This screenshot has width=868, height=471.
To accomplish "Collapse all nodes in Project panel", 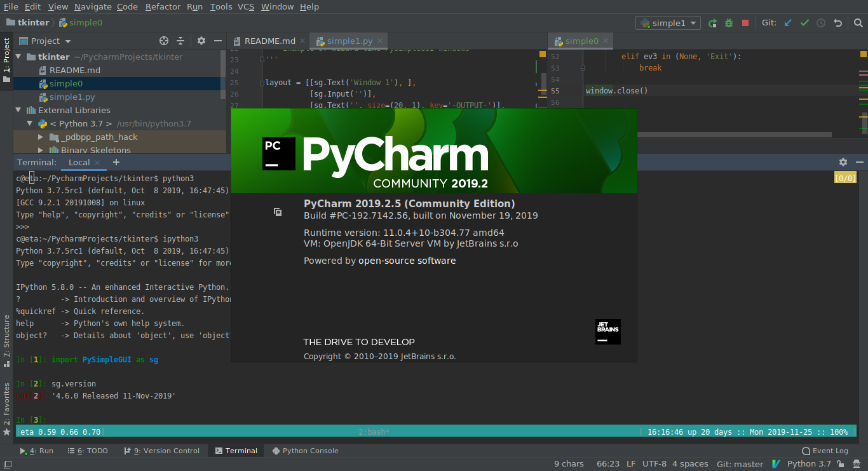I will 180,41.
